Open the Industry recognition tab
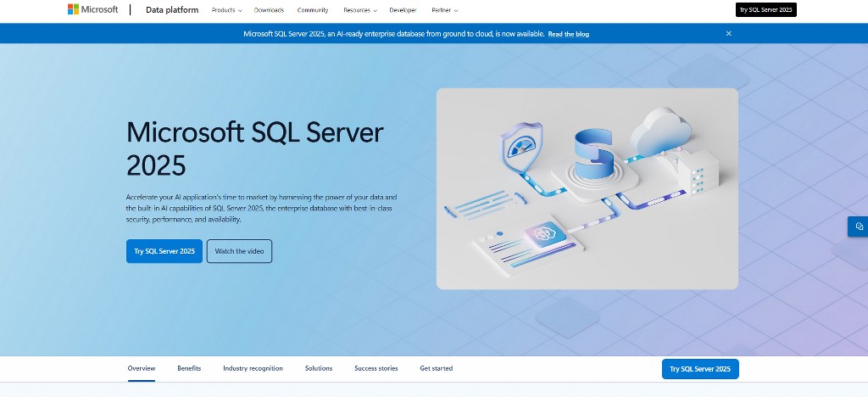The width and height of the screenshot is (868, 397). (x=253, y=368)
